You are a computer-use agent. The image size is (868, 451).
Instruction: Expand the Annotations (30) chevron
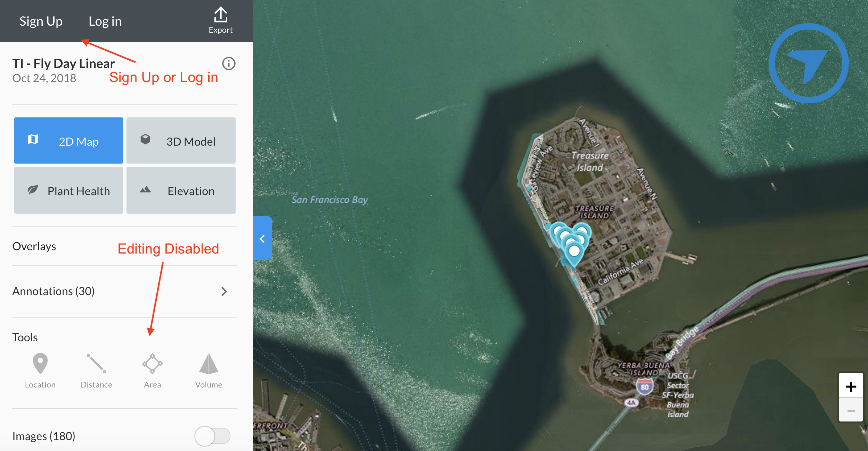point(224,291)
